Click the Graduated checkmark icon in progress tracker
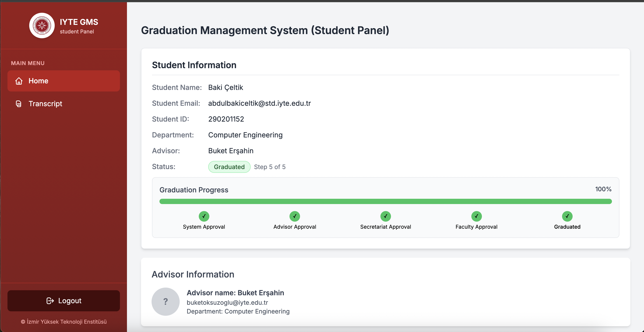Viewport: 644px width, 332px height. 567,216
